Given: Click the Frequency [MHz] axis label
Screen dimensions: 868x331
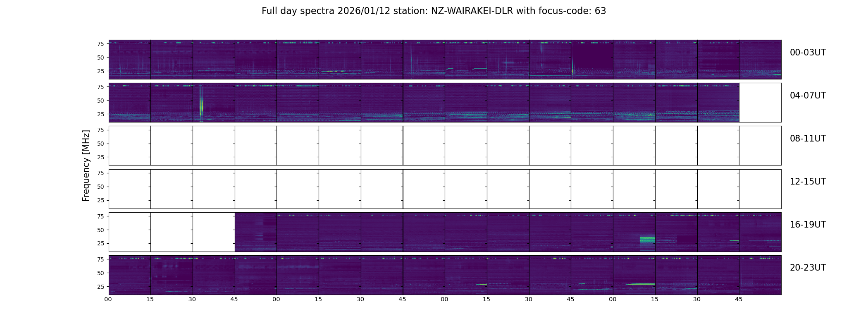Looking at the screenshot, I should pyautogui.click(x=86, y=165).
